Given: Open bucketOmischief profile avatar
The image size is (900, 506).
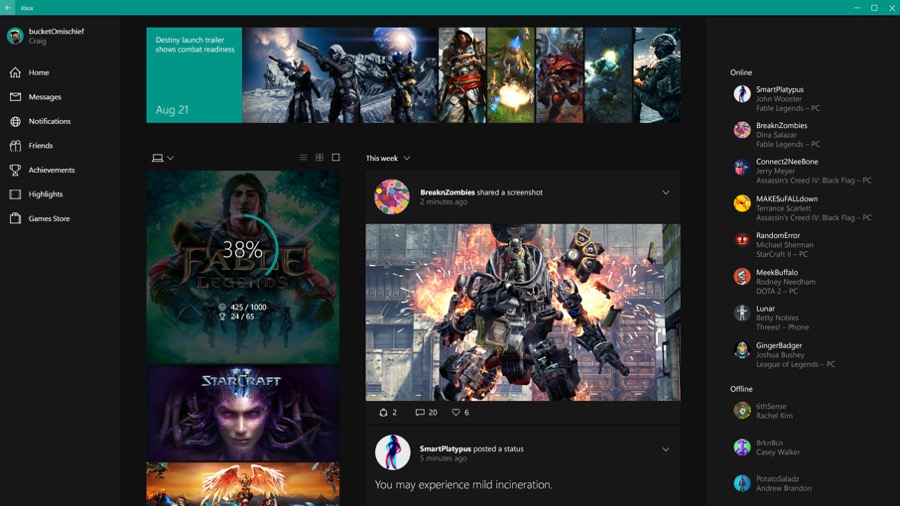Looking at the screenshot, I should pyautogui.click(x=15, y=36).
